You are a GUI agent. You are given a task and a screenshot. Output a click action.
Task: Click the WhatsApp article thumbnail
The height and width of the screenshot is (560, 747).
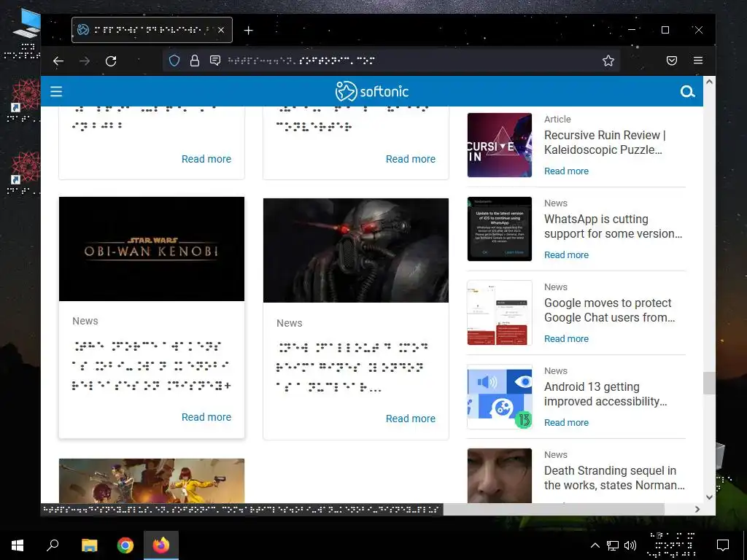[x=499, y=228]
